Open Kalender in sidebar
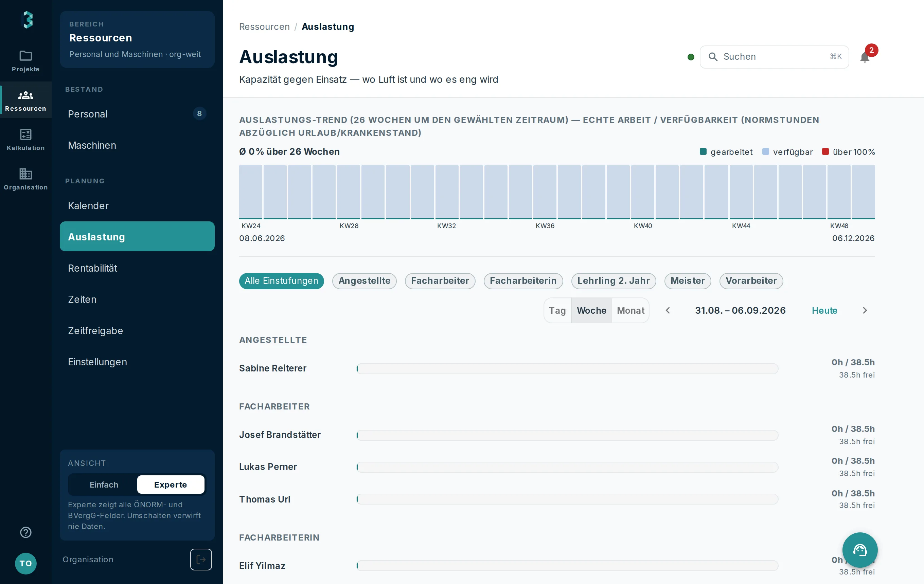This screenshot has height=584, width=924. click(x=137, y=205)
